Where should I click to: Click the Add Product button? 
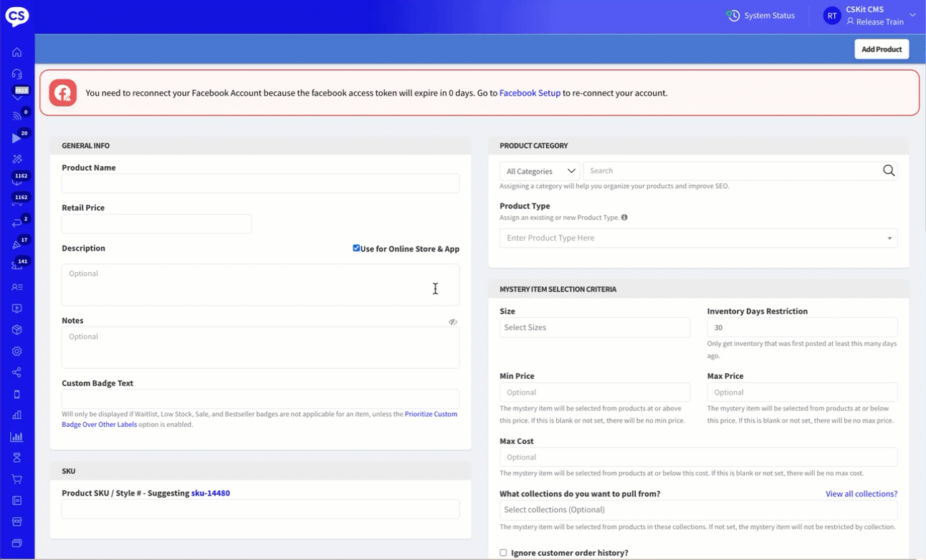click(x=881, y=49)
